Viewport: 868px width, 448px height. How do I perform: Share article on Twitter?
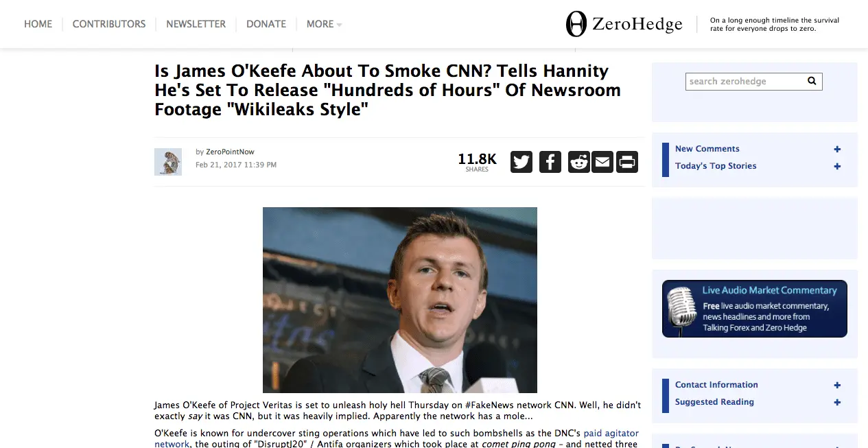tap(521, 162)
